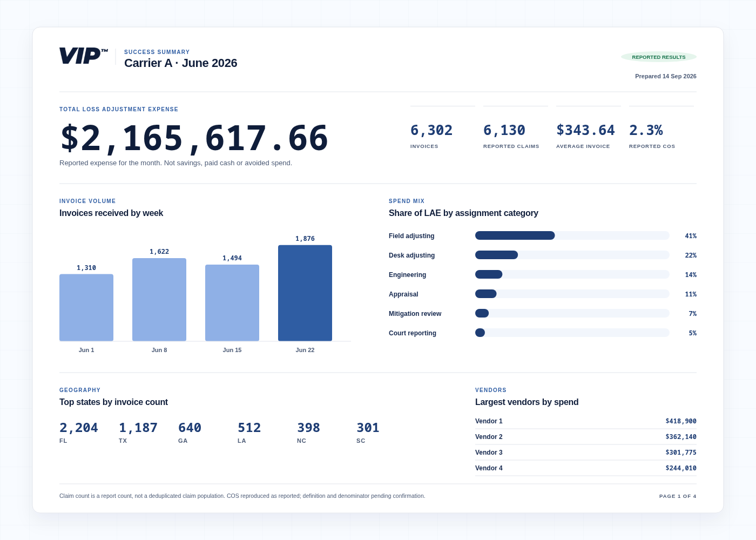
Task: Click the Invoices received by week heading
Action: point(111,213)
